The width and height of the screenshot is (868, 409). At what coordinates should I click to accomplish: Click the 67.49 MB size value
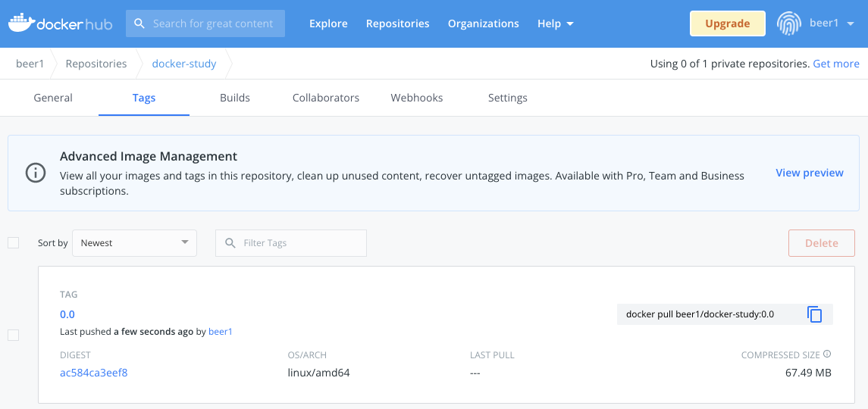[808, 373]
